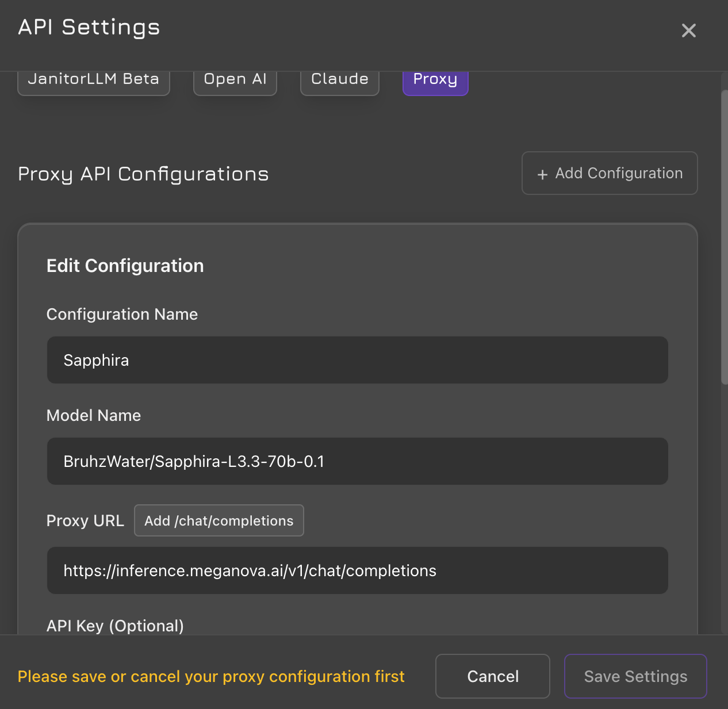Select the highlighted Proxy tab
Screen dimensions: 728x709
pos(435,79)
